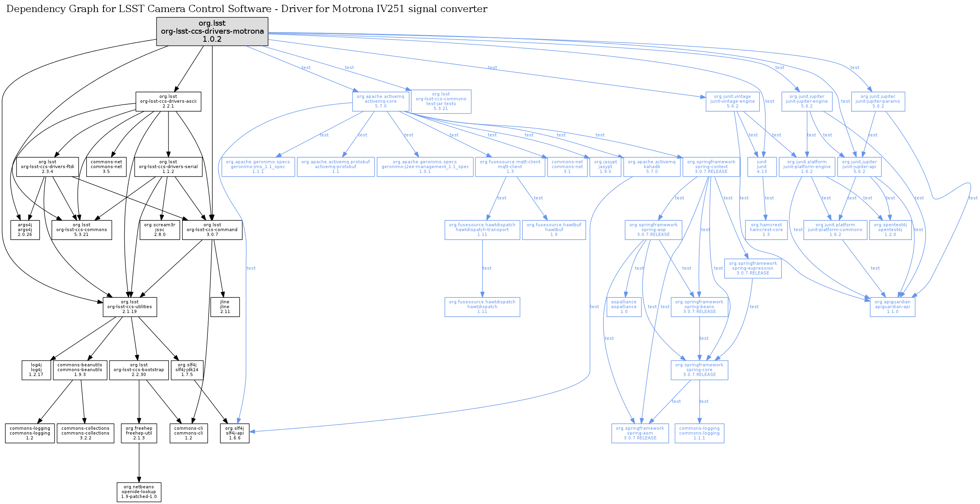Click the slf4j-api 1.6.6 node
The width and height of the screenshot is (980, 504).
(x=235, y=433)
